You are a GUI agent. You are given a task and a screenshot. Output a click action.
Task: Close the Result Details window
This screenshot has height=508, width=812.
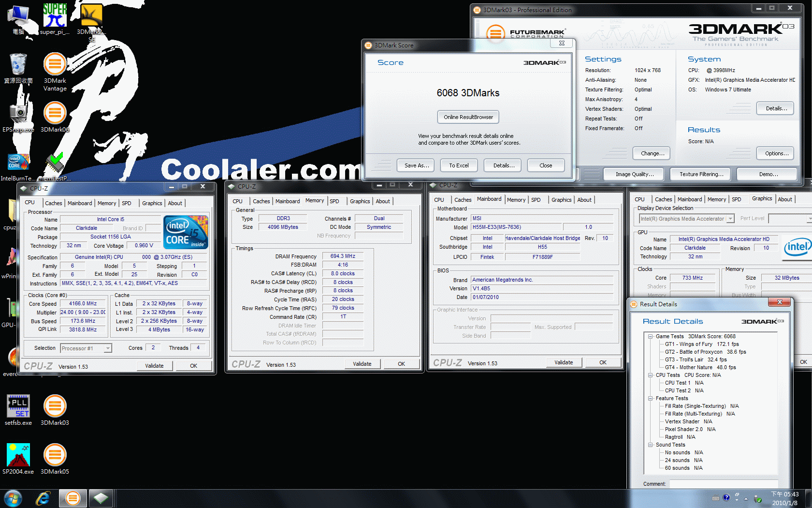coord(779,302)
